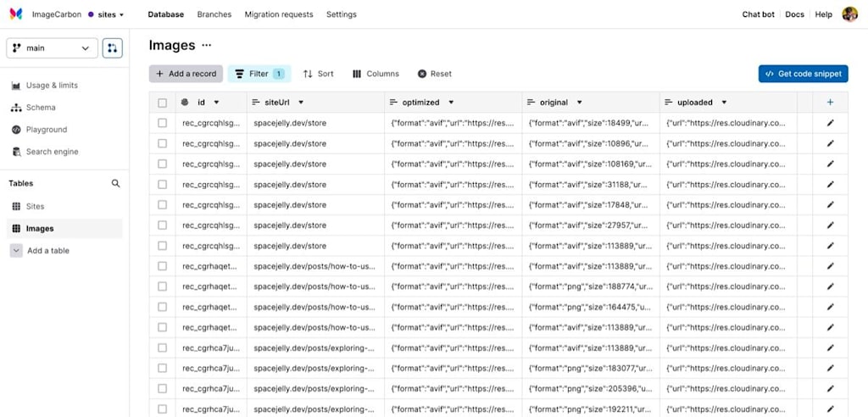Edit the record with size 18499
The width and height of the screenshot is (868, 417).
point(830,123)
